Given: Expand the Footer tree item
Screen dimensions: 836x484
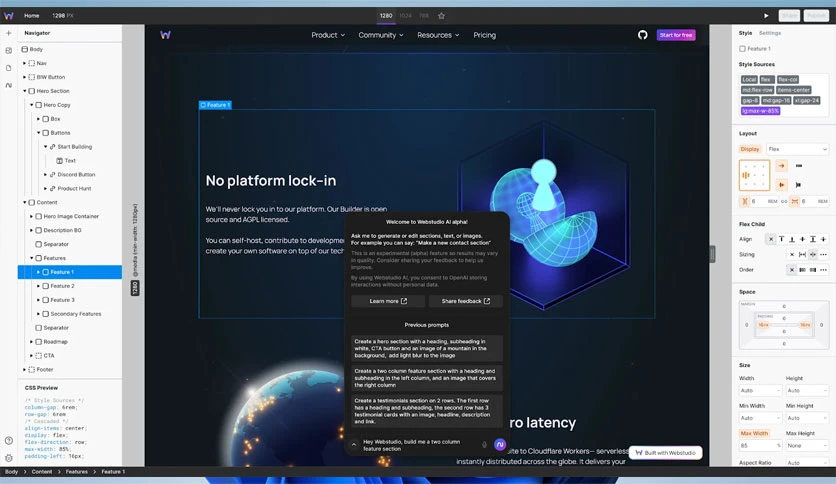Looking at the screenshot, I should (x=25, y=369).
